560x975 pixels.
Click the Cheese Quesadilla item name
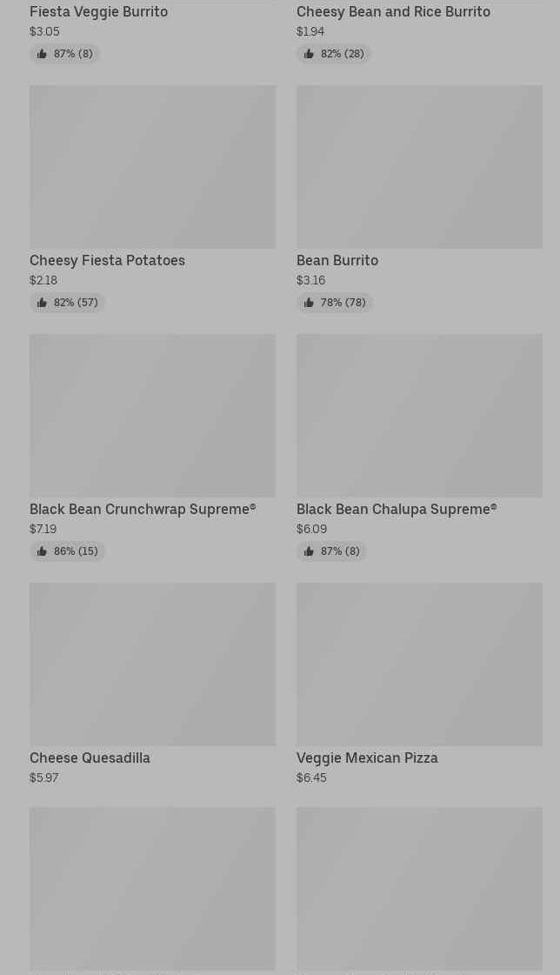tap(90, 758)
